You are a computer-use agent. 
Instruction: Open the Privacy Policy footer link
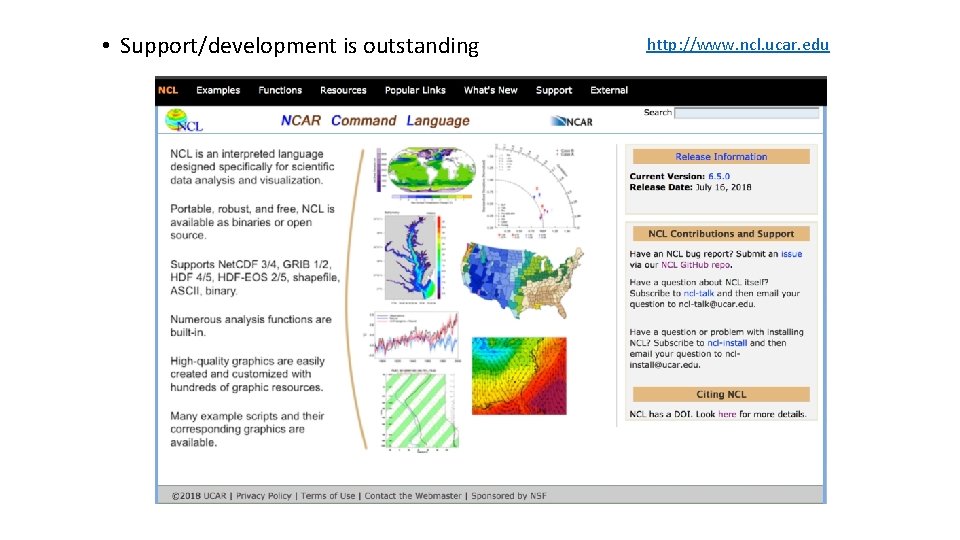tap(263, 496)
